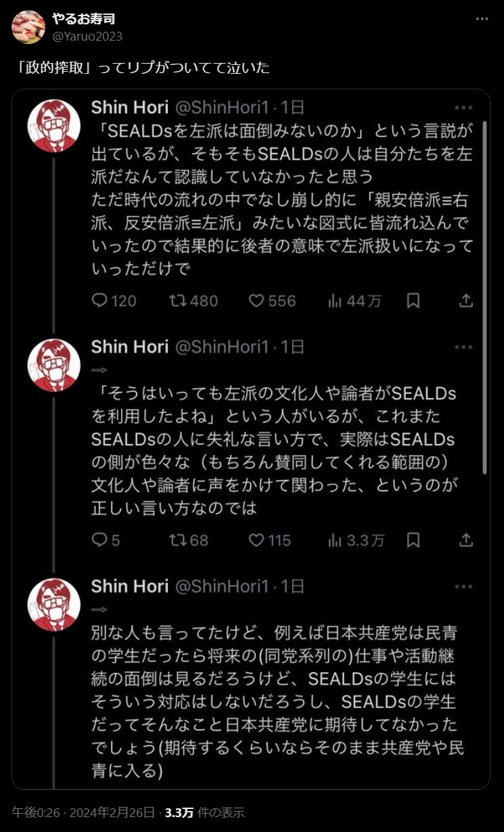The width and height of the screenshot is (504, 832).
Task: Open more options for やるお寿司 post
Action: pos(482,19)
